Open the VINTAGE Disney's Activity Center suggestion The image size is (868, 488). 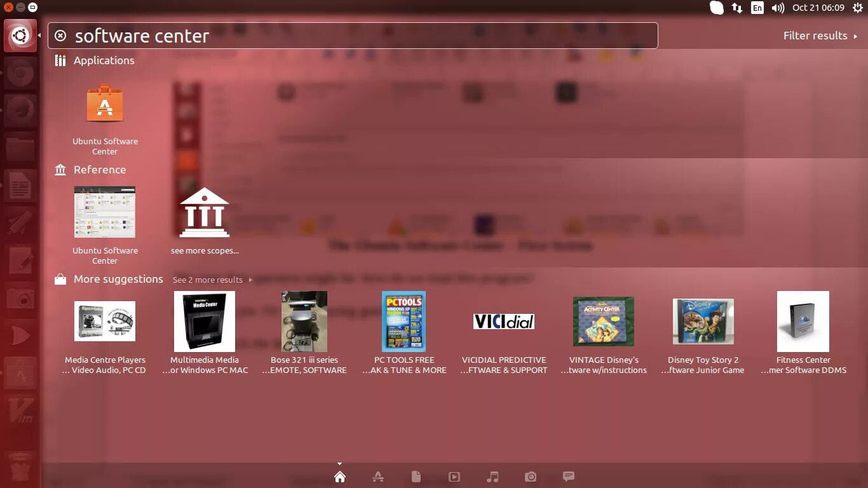(604, 322)
